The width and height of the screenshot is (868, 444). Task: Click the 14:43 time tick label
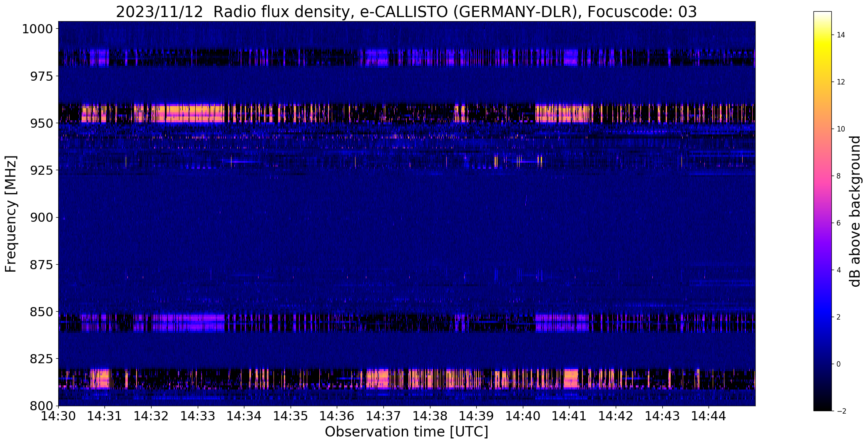662,416
